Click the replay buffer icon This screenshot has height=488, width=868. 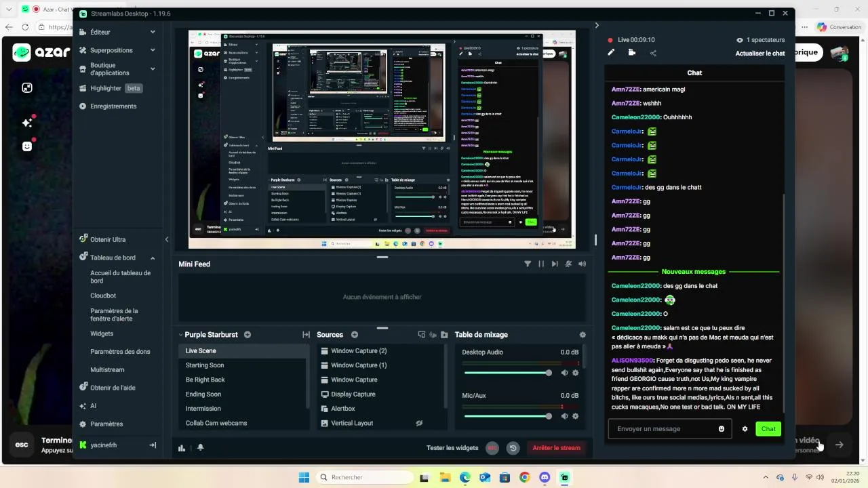coord(513,448)
